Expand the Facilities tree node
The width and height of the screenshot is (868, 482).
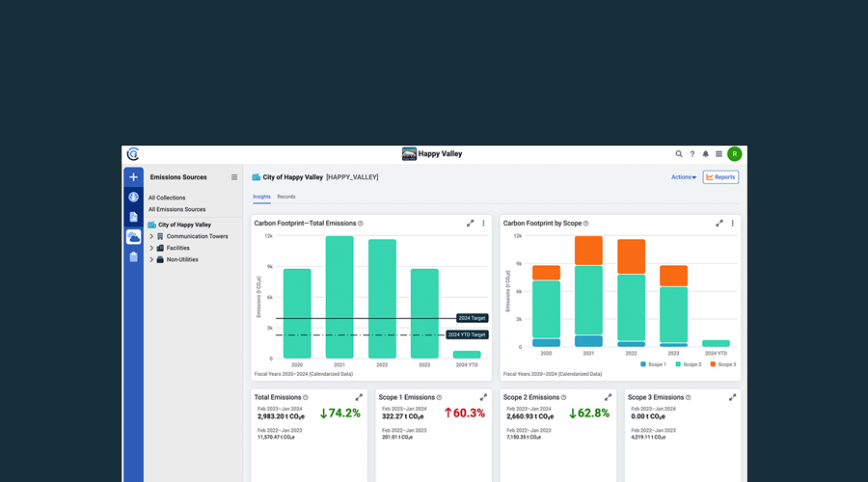coord(151,248)
